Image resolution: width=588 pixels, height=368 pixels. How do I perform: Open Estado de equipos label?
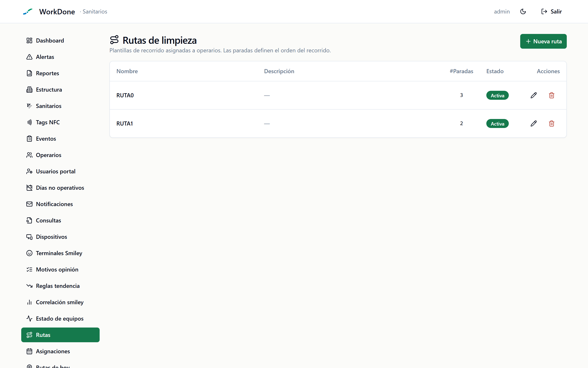coord(60,318)
